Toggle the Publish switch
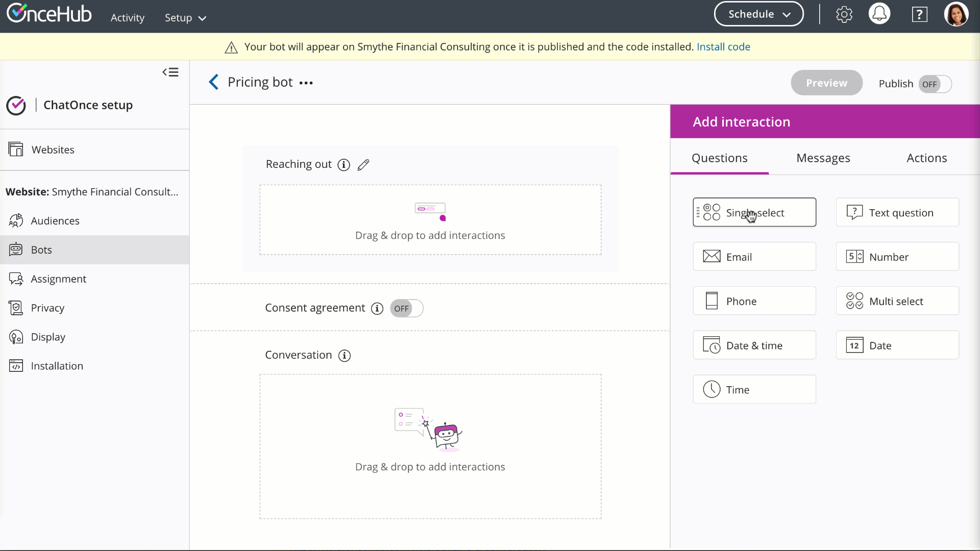The width and height of the screenshot is (980, 551). coord(935,84)
